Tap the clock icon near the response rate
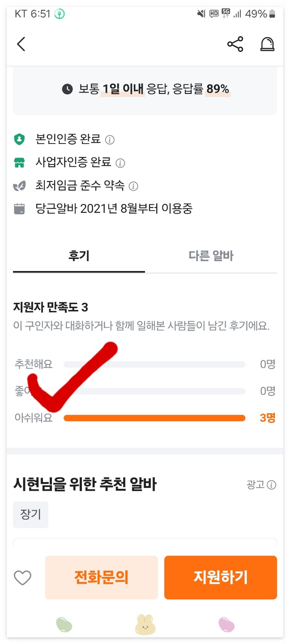Screen dimensions: 290x644 (x=66, y=89)
